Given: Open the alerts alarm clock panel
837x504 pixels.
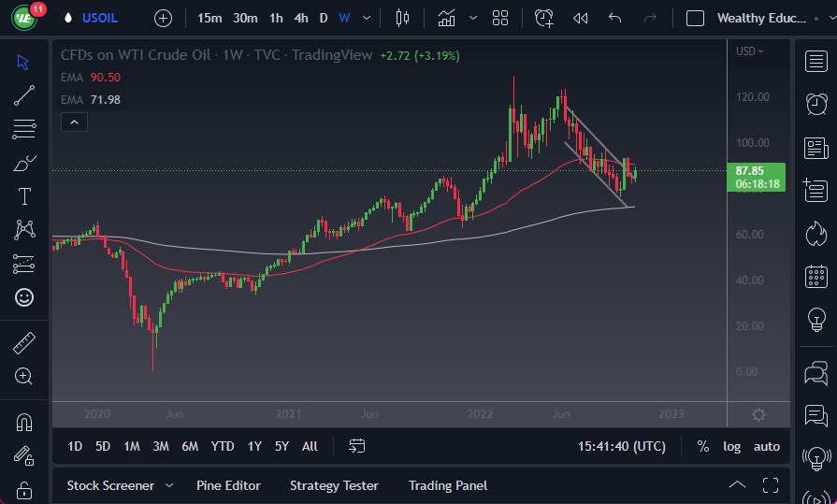Looking at the screenshot, I should 815,104.
